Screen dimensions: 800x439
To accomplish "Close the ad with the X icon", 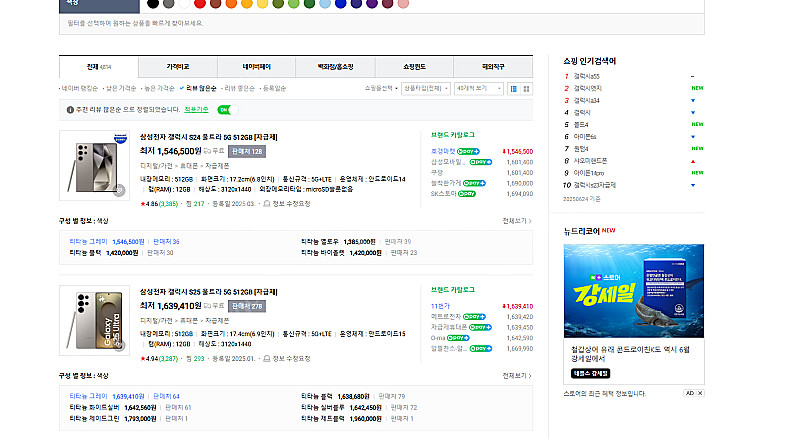I will [701, 393].
